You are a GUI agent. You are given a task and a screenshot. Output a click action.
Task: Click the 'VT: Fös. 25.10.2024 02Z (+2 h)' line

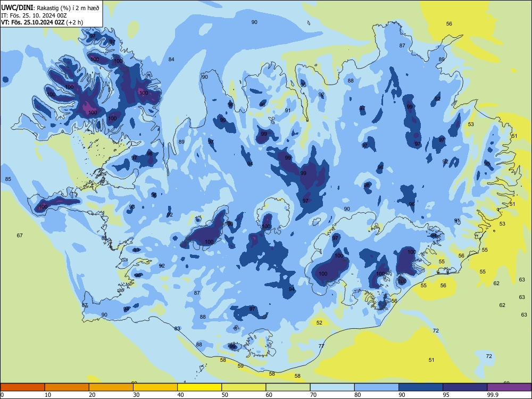[41, 22]
